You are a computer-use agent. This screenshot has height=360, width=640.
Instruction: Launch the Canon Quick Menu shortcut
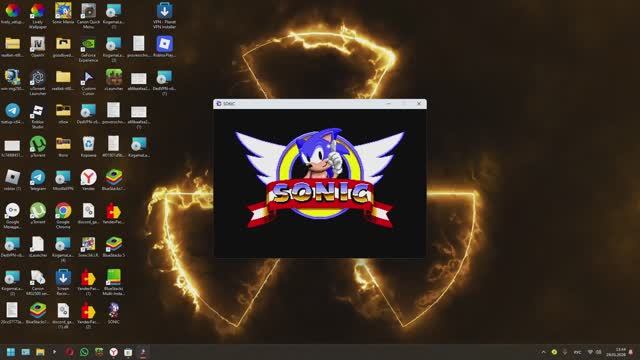(x=88, y=11)
